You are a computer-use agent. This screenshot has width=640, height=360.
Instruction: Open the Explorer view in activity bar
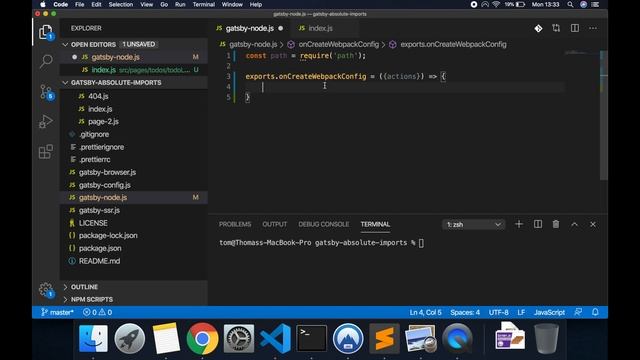pyautogui.click(x=46, y=32)
